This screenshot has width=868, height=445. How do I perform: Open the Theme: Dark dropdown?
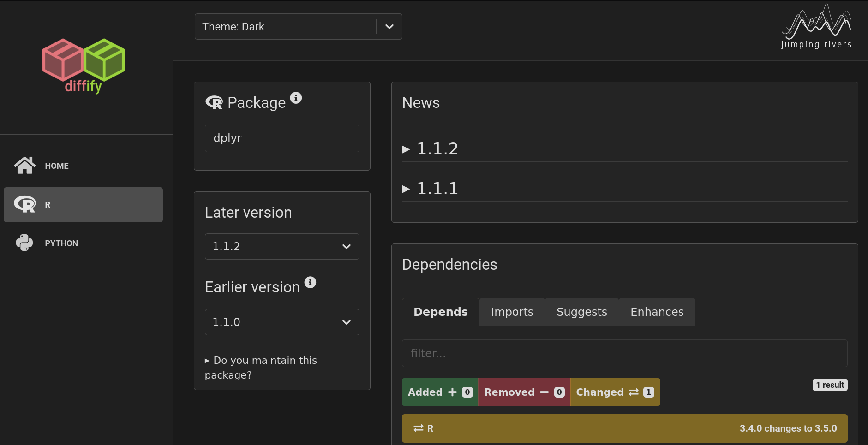pos(298,27)
